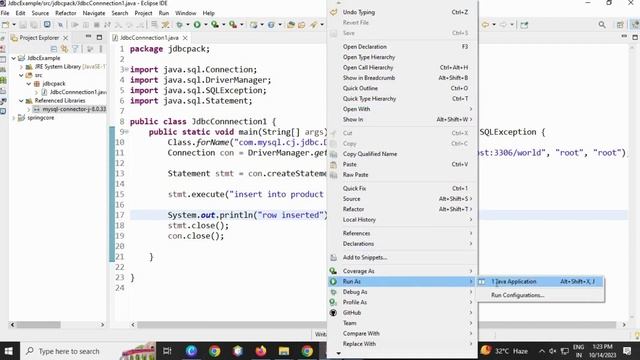Click the Back navigation arrow in toolbar

(485, 25)
